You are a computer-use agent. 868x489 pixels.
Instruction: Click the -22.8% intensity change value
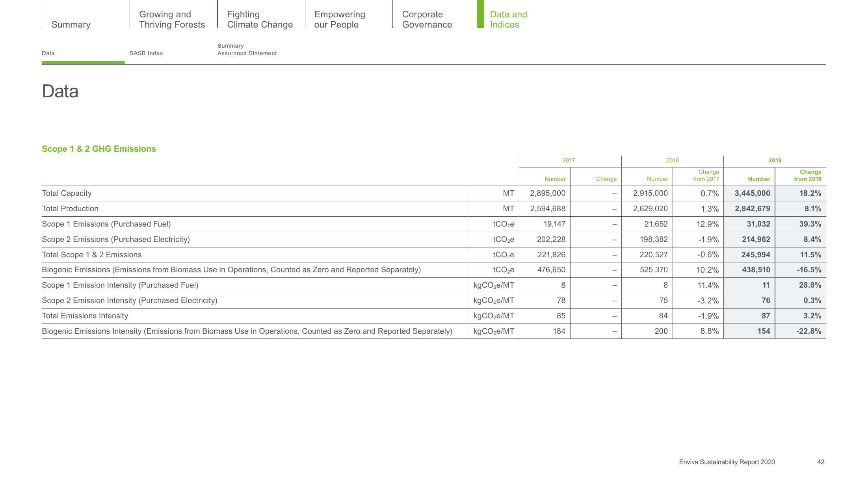pyautogui.click(x=809, y=331)
